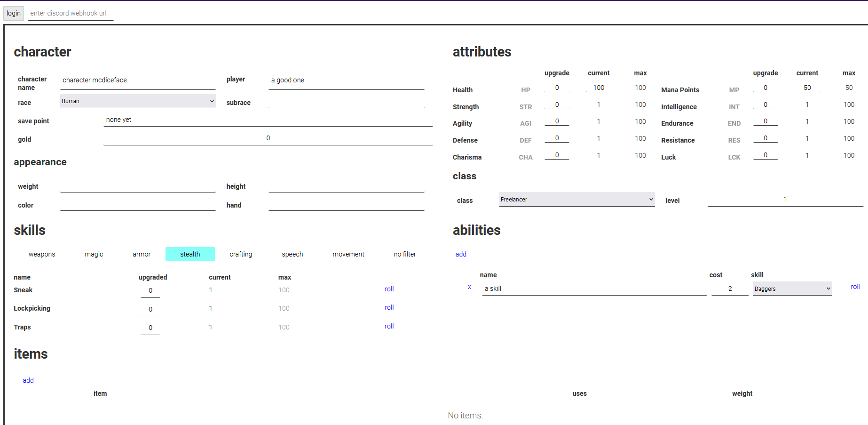Switch to the weapons skill filter
This screenshot has width=868, height=425.
click(42, 254)
